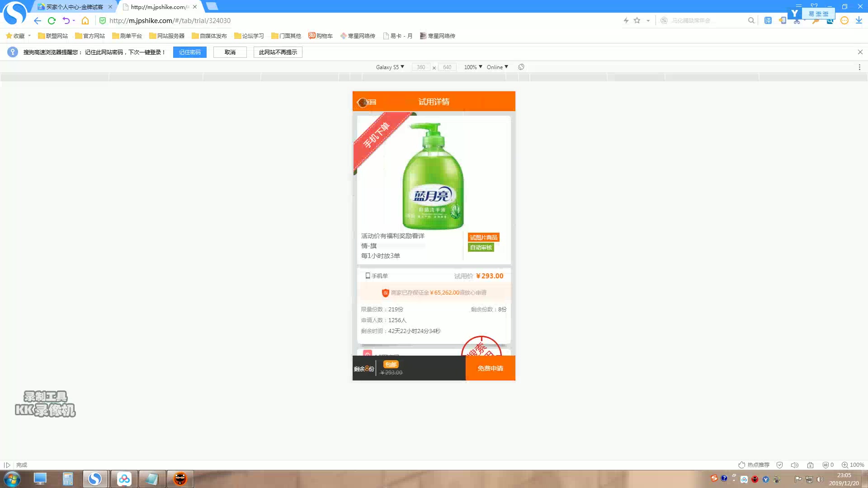Viewport: 868px width, 488px height.
Task: Open the 收藏 favorites menu
Action: point(18,36)
